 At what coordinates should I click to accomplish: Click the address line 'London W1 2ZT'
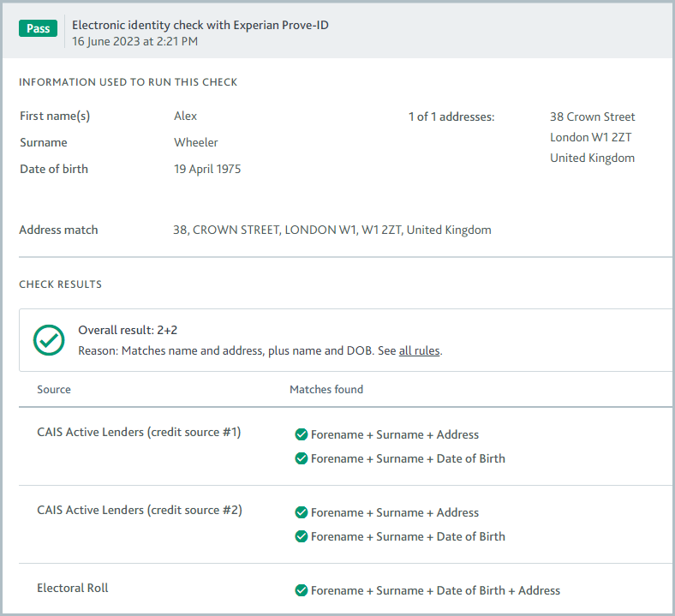point(591,137)
